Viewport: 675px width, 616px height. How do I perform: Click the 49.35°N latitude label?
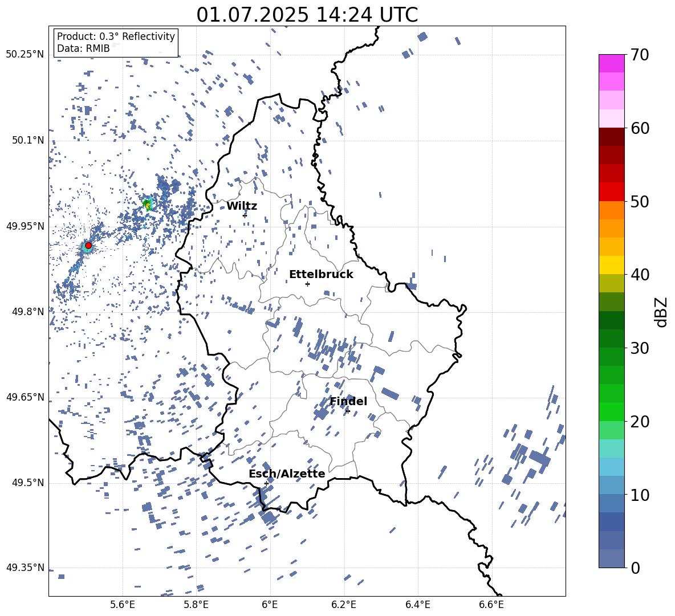25,568
